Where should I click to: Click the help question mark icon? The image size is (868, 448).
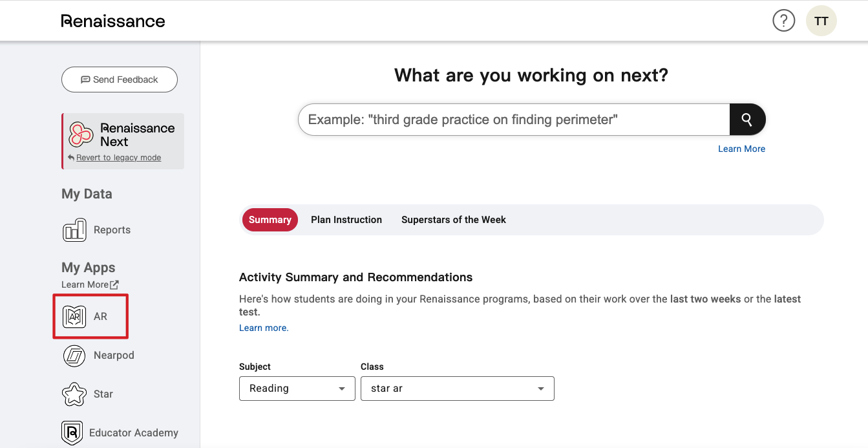783,21
